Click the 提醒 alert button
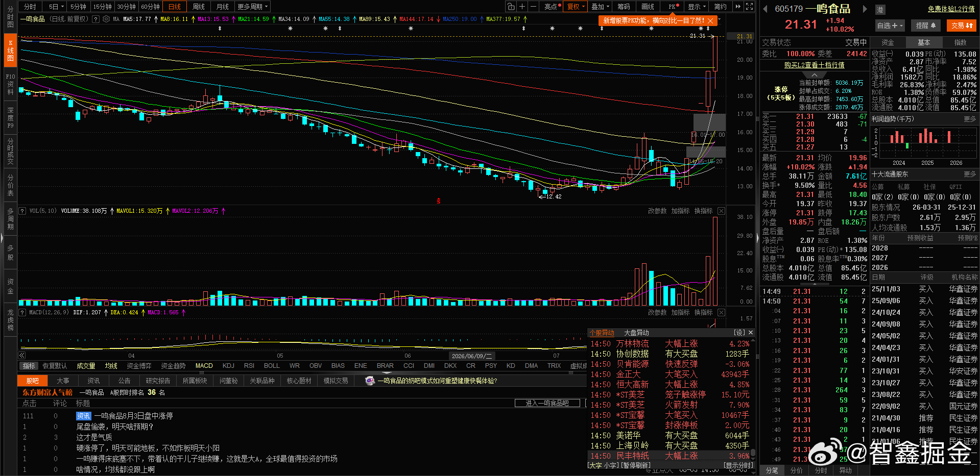The width and height of the screenshot is (980, 476). point(925,26)
